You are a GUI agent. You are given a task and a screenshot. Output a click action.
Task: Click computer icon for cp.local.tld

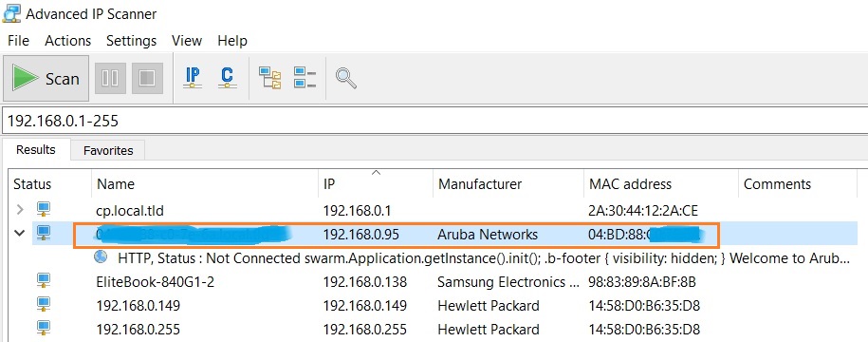(x=44, y=210)
